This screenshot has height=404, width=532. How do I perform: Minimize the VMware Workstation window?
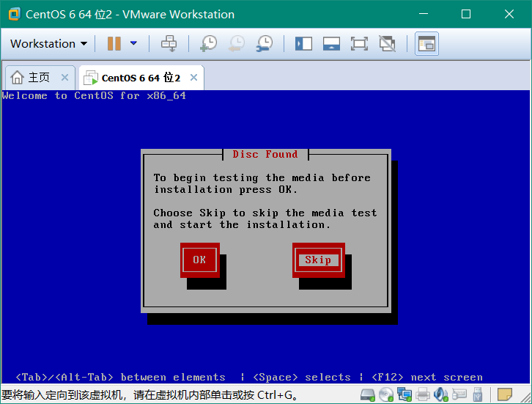(423, 14)
